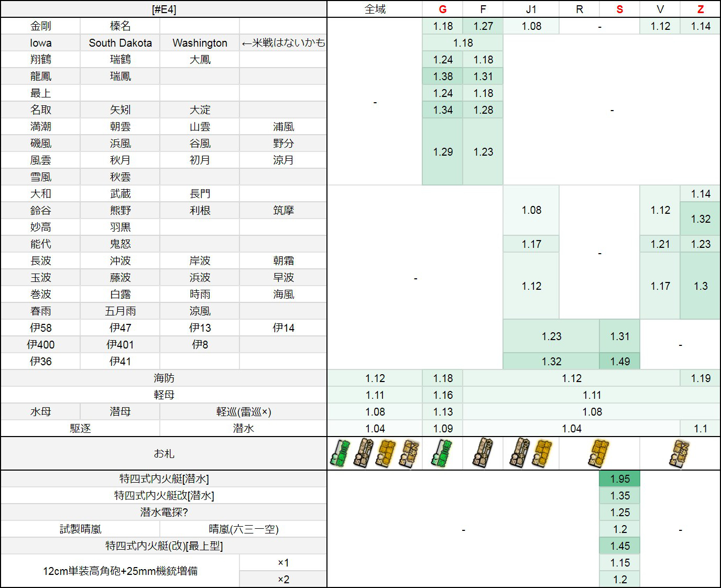The width and height of the screenshot is (721, 588).
Task: Select the red S column header
Action: (620, 9)
